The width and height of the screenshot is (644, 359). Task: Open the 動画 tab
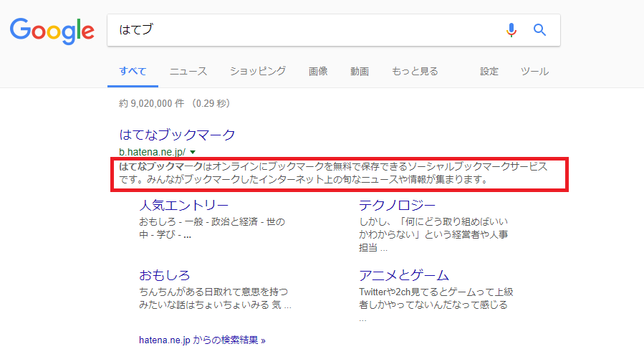[x=360, y=71]
